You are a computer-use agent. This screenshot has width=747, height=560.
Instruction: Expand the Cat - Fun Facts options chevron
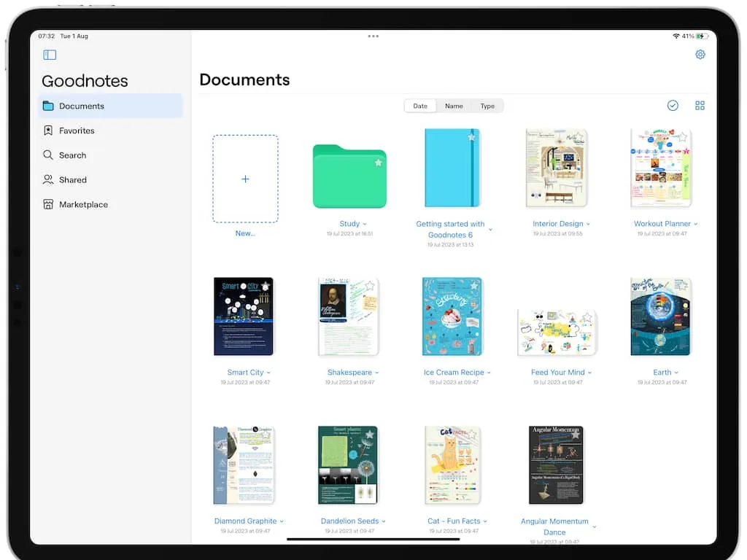tap(485, 521)
